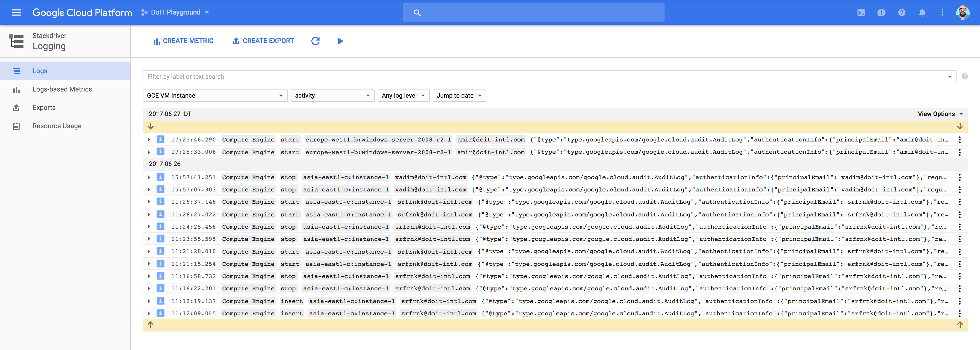
Task: Open the Any log level dropdown
Action: [403, 95]
